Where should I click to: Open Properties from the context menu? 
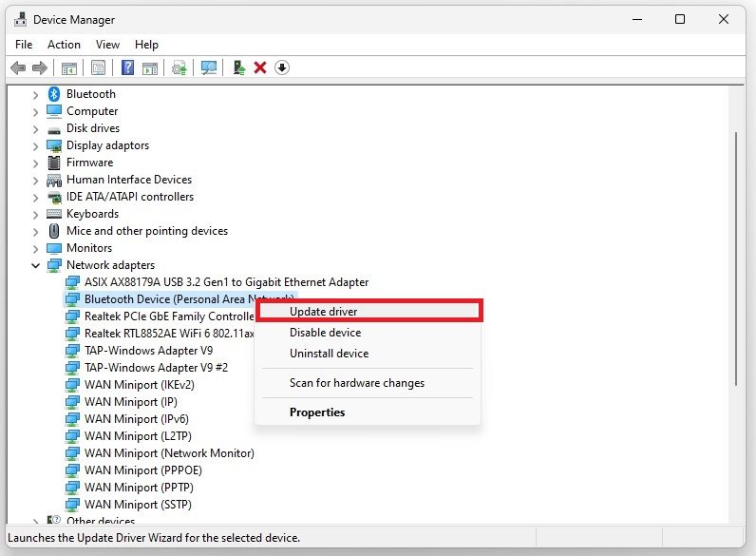368,412
